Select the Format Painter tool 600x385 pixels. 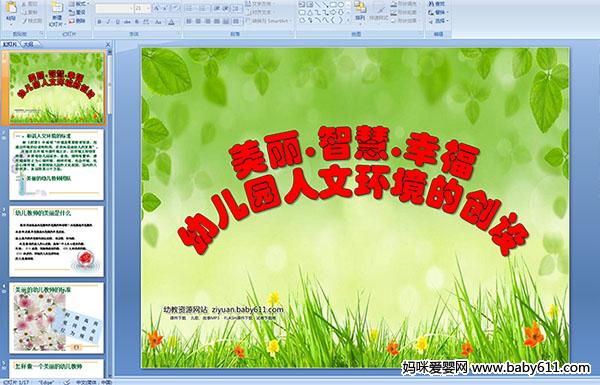(32, 21)
